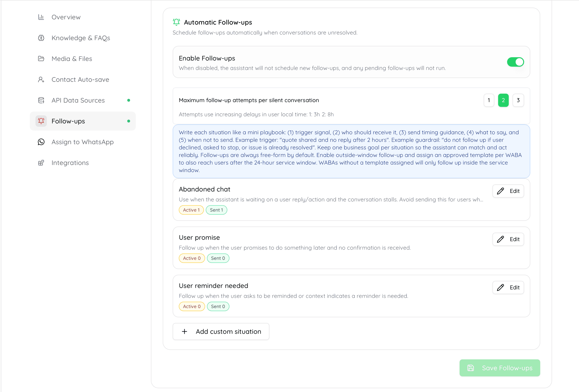Click 'Schedule follow-ups automatically' subtitle
Viewport: 579px width, 392px height.
click(x=265, y=33)
